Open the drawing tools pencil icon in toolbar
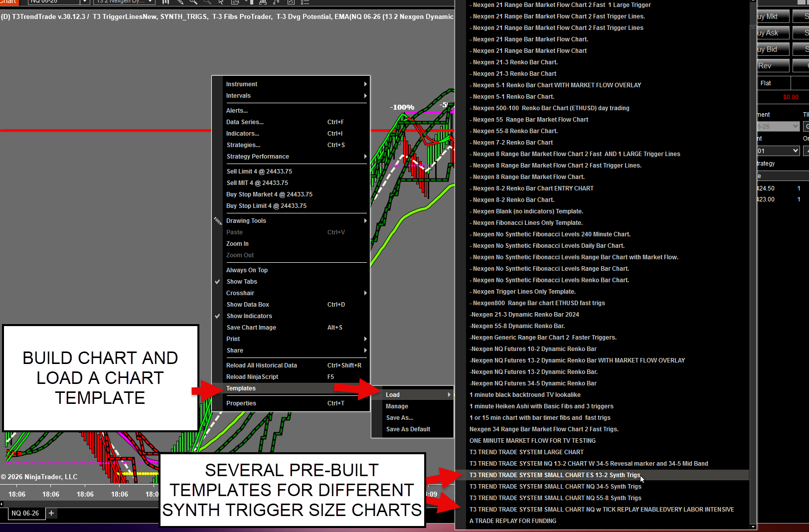 coord(179,2)
